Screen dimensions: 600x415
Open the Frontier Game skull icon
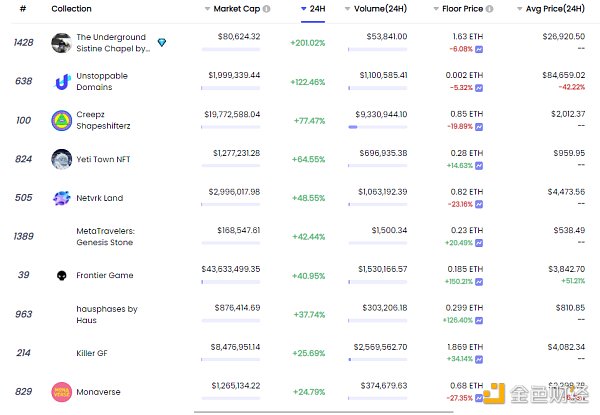pyautogui.click(x=61, y=276)
